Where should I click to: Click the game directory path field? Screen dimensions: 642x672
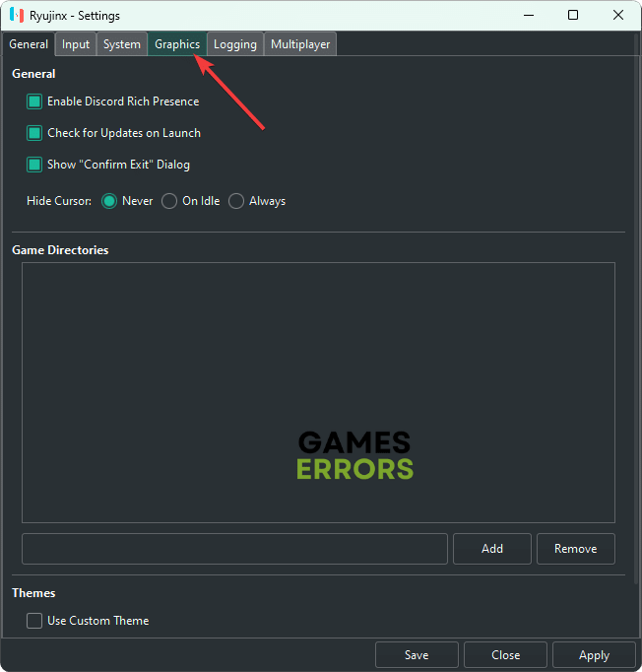click(x=234, y=549)
